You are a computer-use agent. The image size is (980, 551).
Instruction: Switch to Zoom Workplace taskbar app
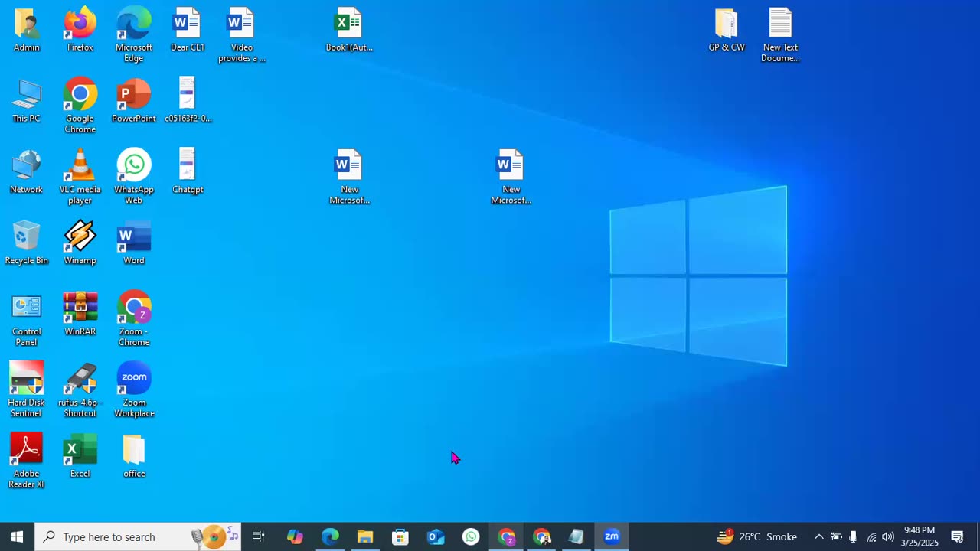point(612,536)
